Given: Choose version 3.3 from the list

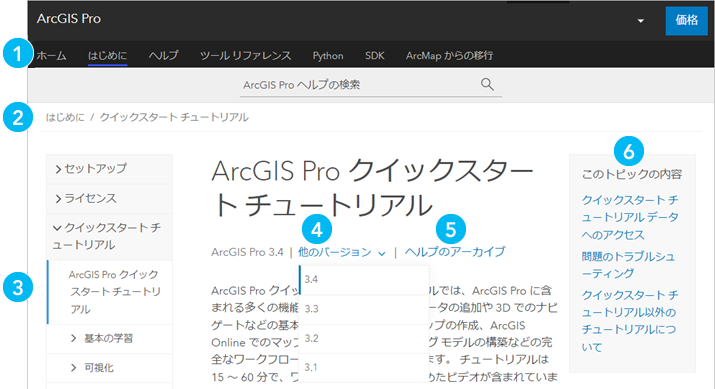Looking at the screenshot, I should tap(364, 309).
